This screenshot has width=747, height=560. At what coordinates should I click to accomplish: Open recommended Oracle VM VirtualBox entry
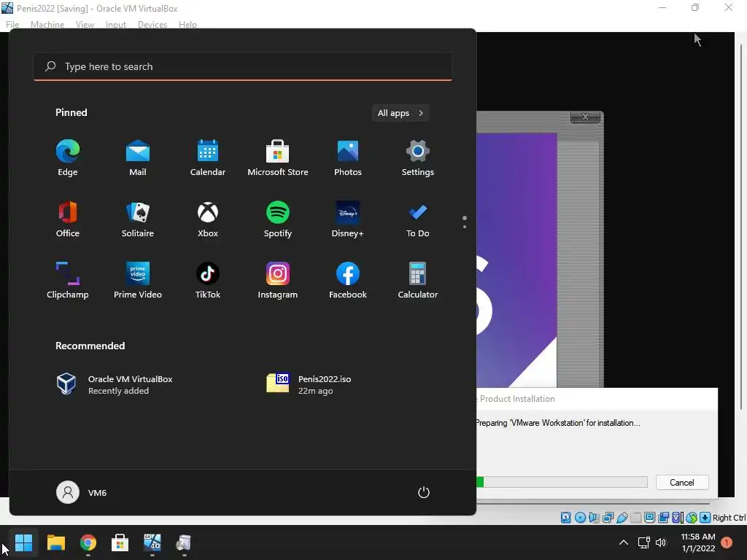(115, 384)
